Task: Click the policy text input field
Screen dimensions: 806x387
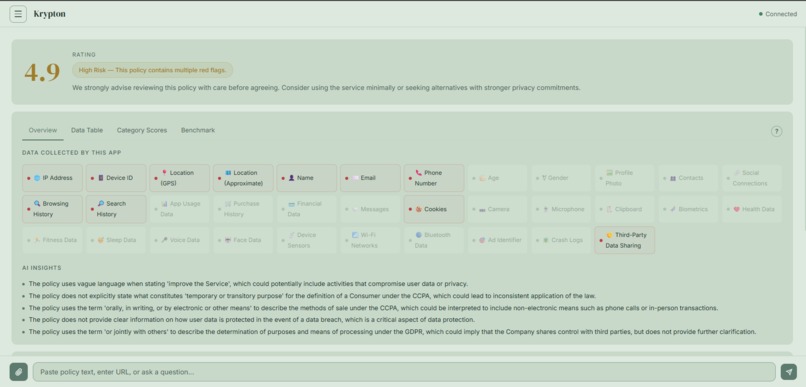Action: click(404, 372)
